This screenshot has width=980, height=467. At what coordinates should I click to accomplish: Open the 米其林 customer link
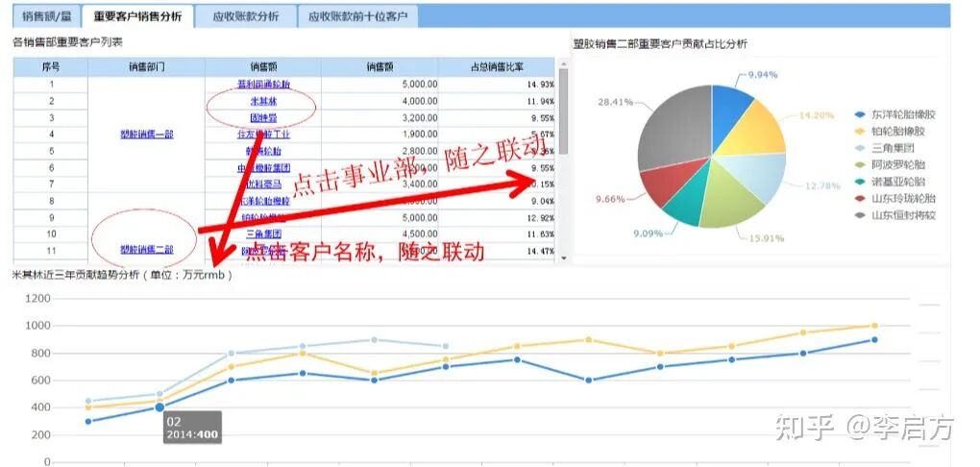[x=264, y=101]
